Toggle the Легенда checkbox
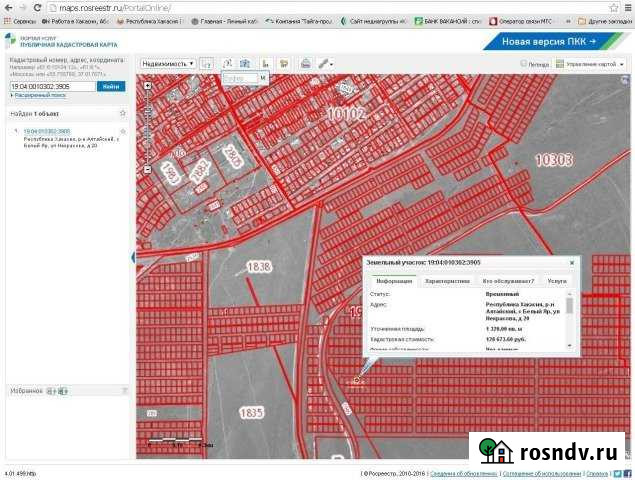635x480 pixels. (x=524, y=64)
